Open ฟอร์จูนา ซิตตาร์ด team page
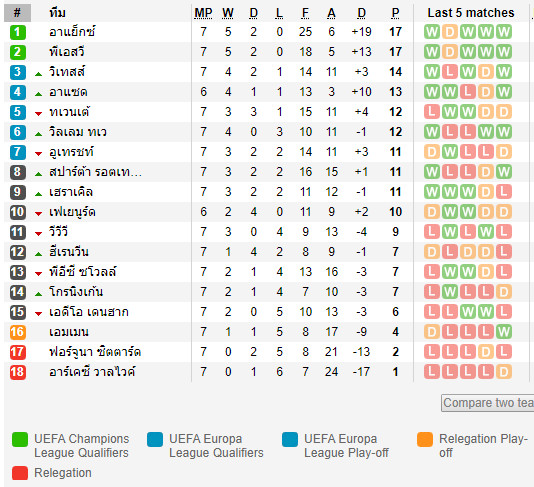The image size is (534, 487). click(x=95, y=352)
